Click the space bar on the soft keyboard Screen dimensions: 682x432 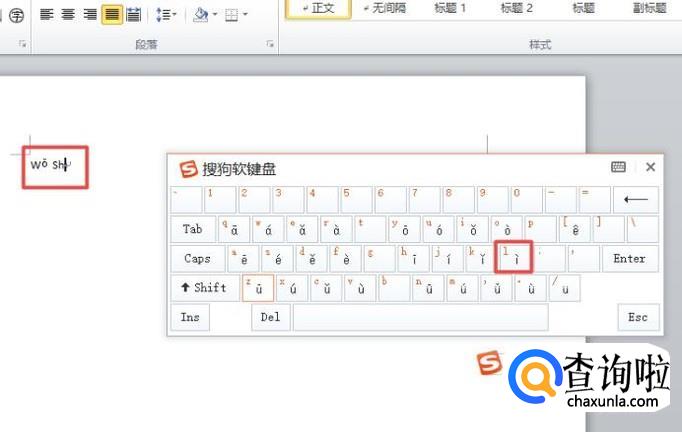click(421, 317)
